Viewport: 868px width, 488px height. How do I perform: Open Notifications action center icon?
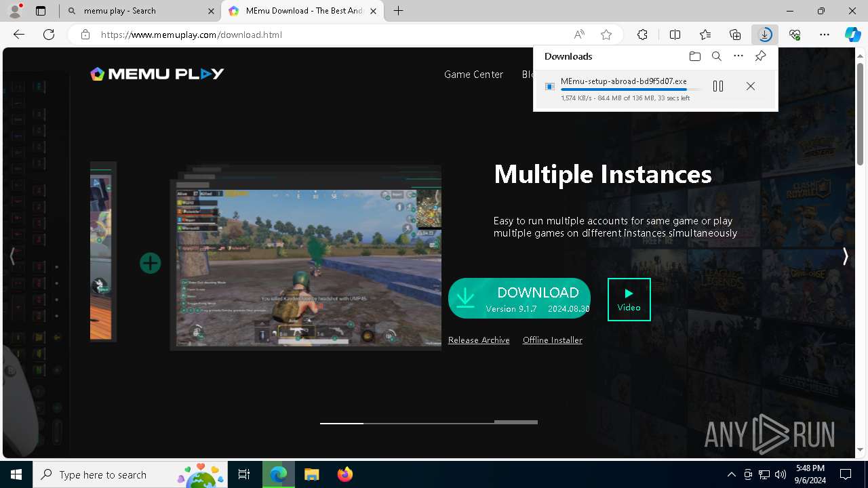[846, 474]
